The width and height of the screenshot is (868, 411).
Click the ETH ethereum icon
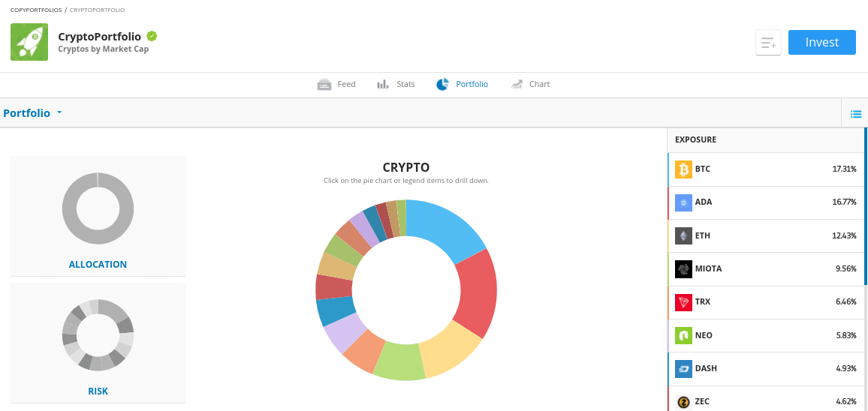(x=683, y=235)
